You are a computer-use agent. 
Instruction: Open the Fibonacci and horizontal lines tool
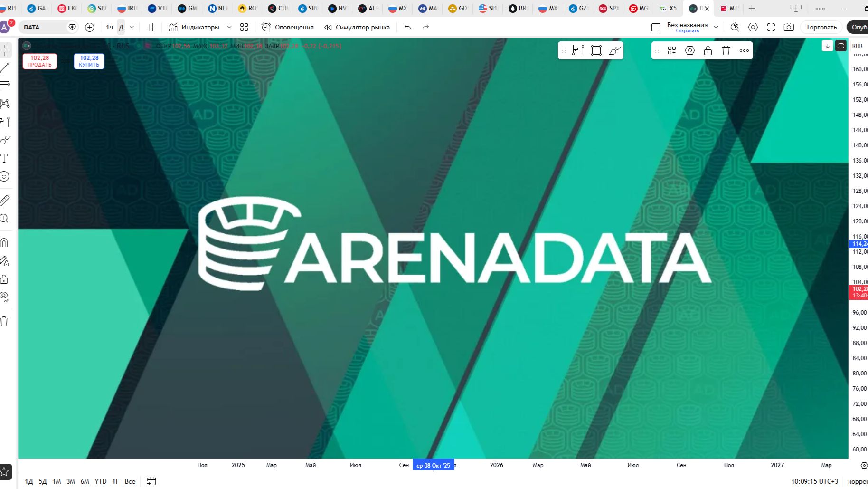click(5, 86)
